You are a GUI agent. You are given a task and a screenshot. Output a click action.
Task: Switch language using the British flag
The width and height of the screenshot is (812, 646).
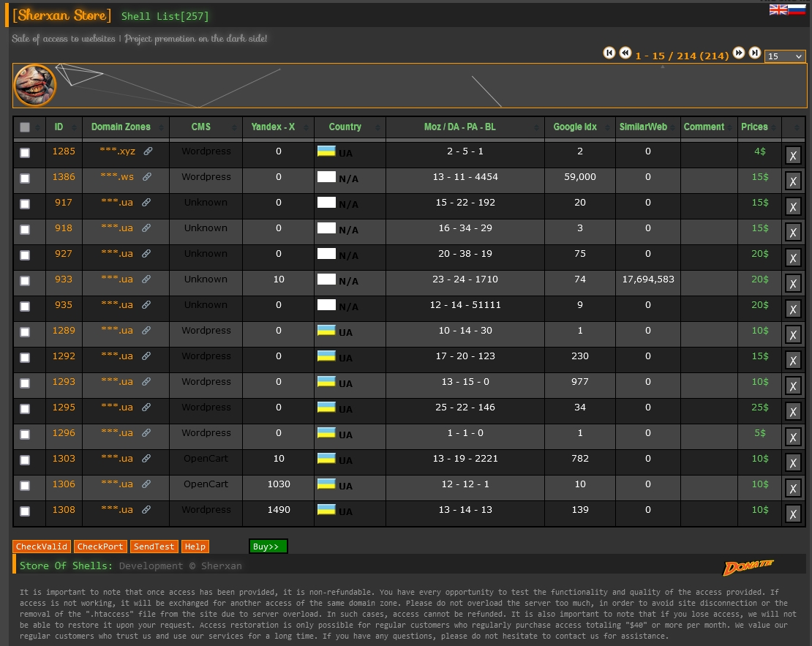click(x=778, y=10)
